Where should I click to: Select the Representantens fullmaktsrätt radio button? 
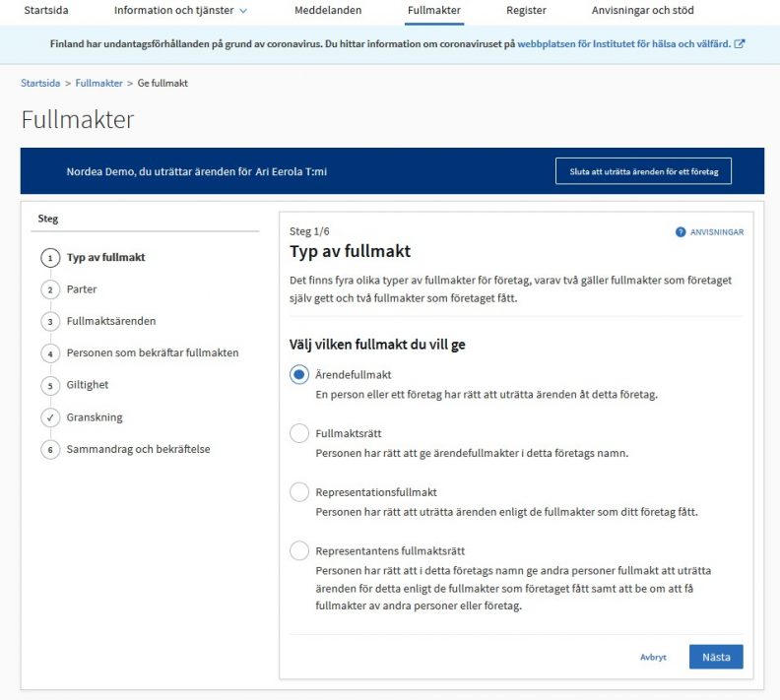click(x=299, y=551)
